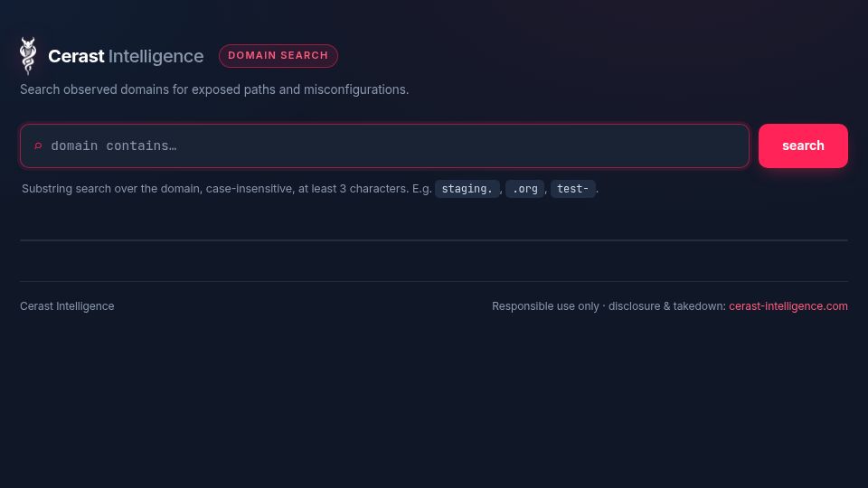The image size is (868, 488).
Task: Focus the "domain contains…" input field
Action: [385, 146]
